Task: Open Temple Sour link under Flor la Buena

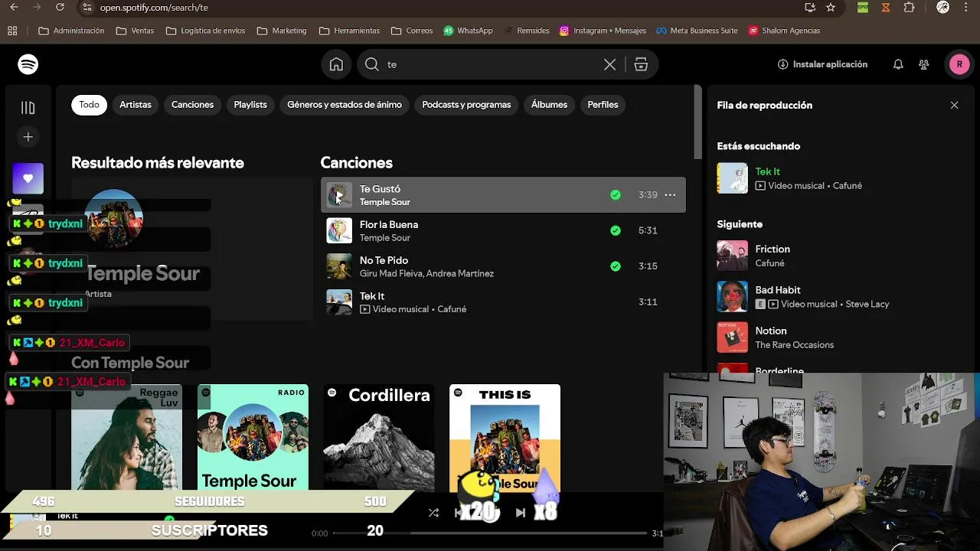Action: [385, 238]
